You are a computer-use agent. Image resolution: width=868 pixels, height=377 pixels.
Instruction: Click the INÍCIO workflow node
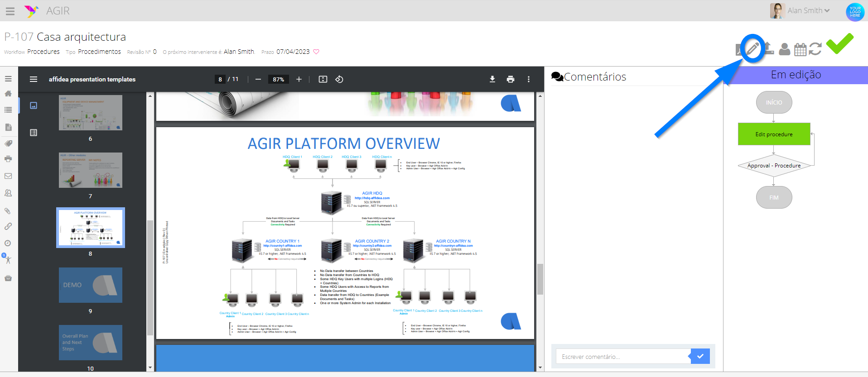(774, 102)
